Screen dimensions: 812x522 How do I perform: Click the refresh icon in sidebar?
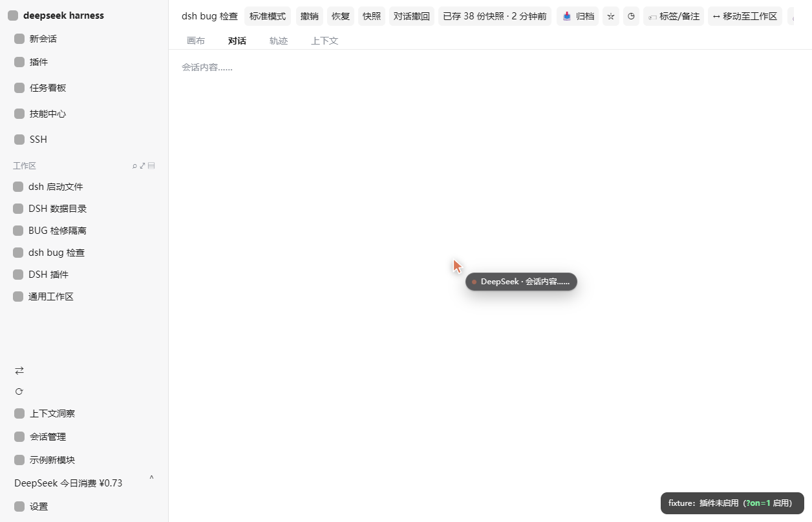pos(19,391)
